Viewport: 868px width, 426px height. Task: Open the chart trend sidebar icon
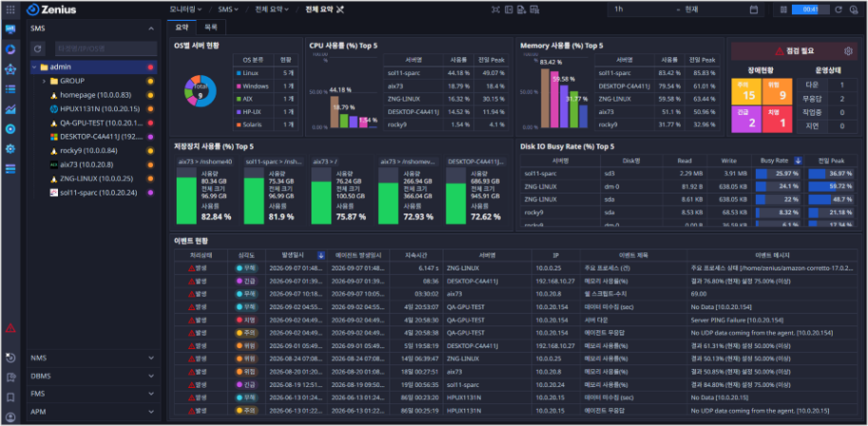click(10, 109)
